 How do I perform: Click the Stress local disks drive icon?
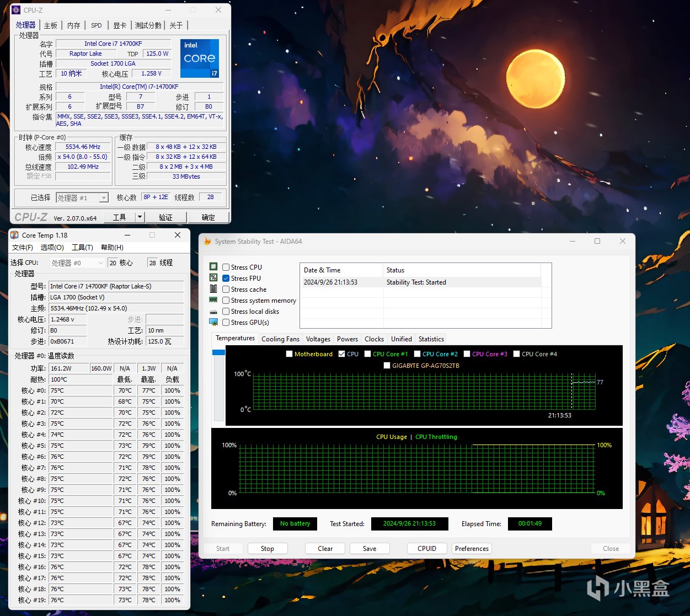coord(213,312)
